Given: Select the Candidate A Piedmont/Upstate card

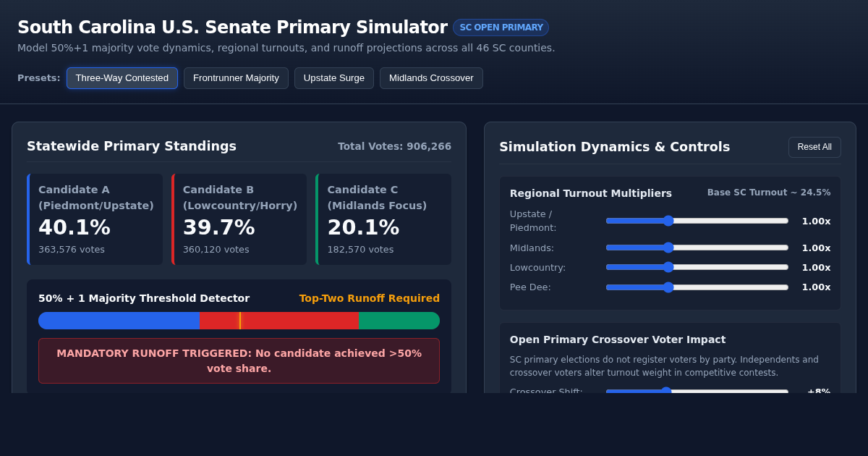Looking at the screenshot, I should pos(95,219).
